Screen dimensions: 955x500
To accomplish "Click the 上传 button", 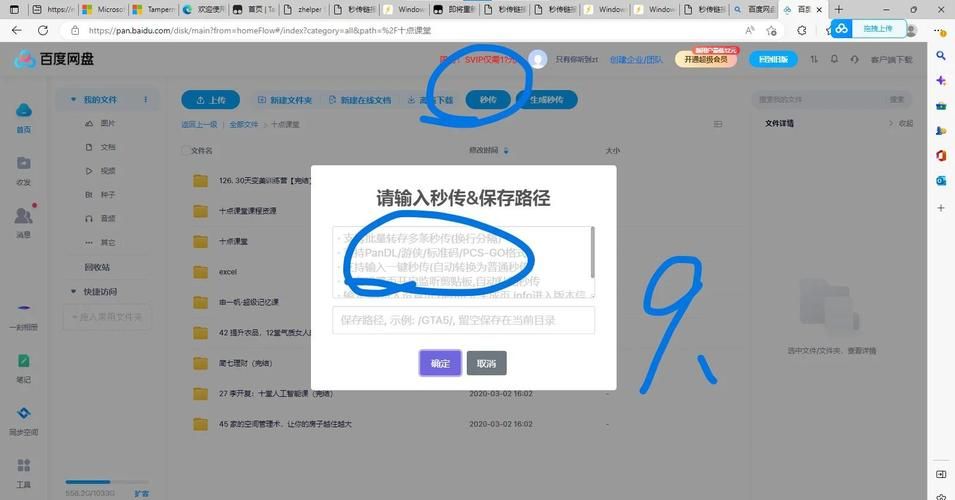I will click(211, 100).
